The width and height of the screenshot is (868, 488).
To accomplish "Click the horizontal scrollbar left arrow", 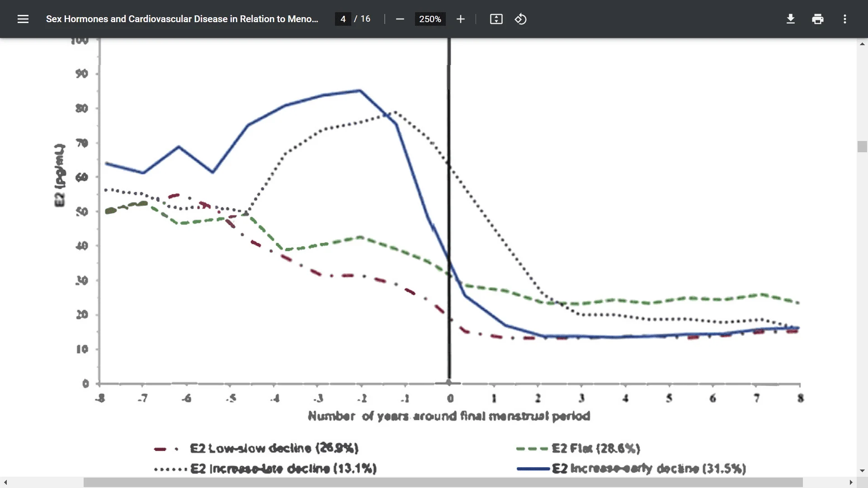I will tap(5, 483).
